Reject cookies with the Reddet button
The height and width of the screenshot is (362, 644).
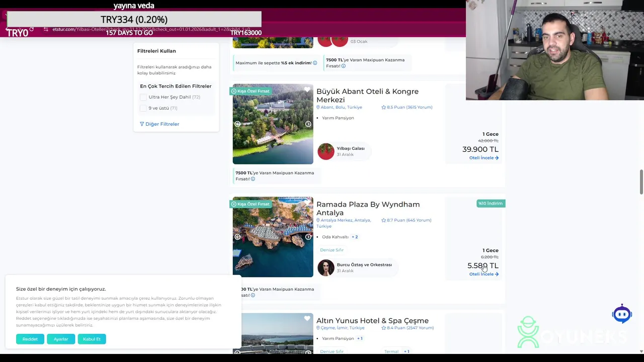(x=30, y=339)
